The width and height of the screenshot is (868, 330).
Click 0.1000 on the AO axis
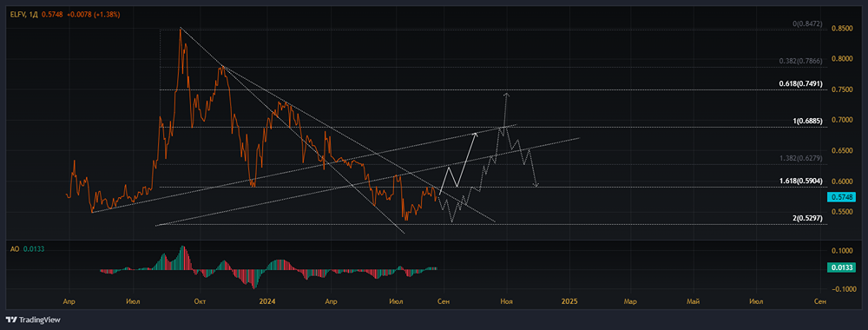tap(843, 251)
